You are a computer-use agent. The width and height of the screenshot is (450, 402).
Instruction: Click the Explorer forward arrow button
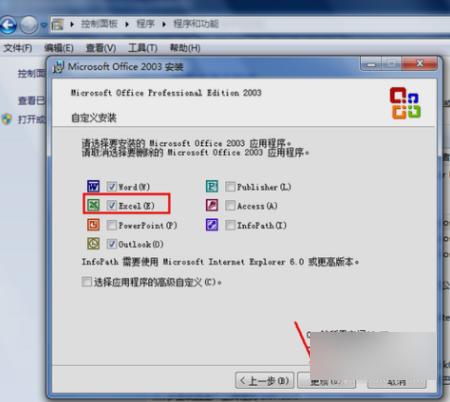29,25
